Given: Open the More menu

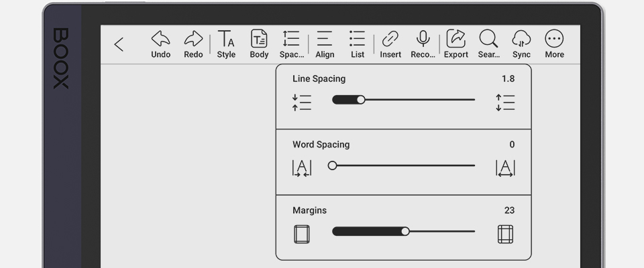Looking at the screenshot, I should click(555, 44).
